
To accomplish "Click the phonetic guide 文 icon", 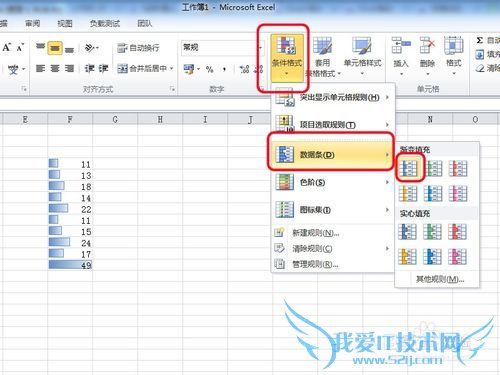I will (x=13, y=69).
